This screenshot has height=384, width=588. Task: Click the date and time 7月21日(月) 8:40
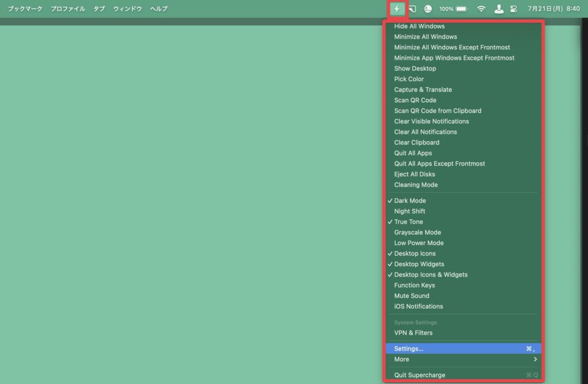pyautogui.click(x=554, y=9)
